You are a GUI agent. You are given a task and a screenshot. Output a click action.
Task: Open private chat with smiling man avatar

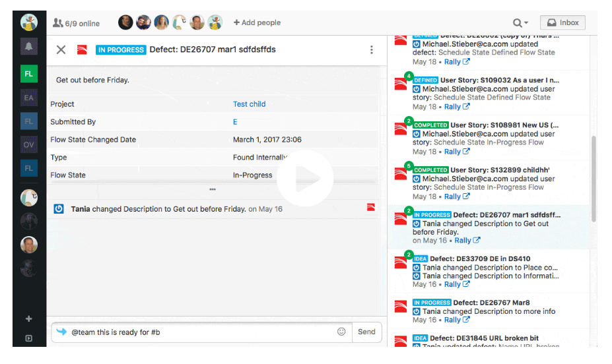point(29,245)
